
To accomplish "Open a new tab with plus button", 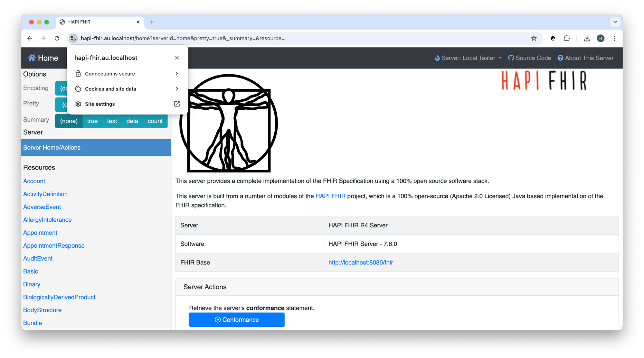I will coord(152,22).
